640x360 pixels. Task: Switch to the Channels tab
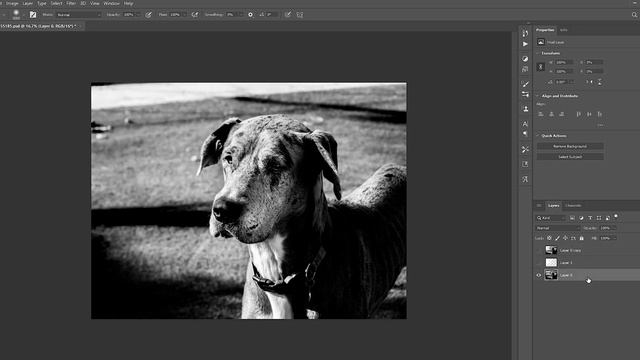coord(573,206)
